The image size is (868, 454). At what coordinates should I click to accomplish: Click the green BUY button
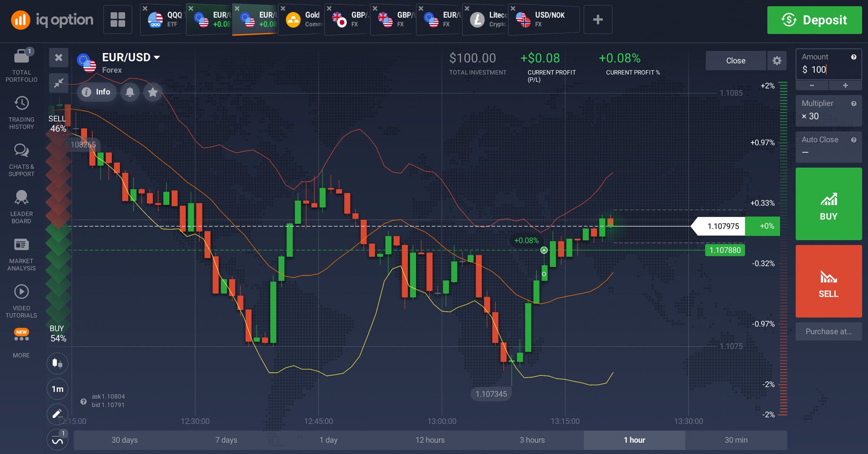829,204
